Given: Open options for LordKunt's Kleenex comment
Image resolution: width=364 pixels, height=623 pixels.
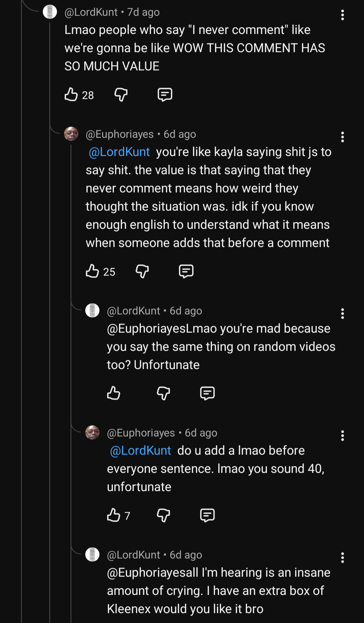Looking at the screenshot, I should [x=342, y=558].
